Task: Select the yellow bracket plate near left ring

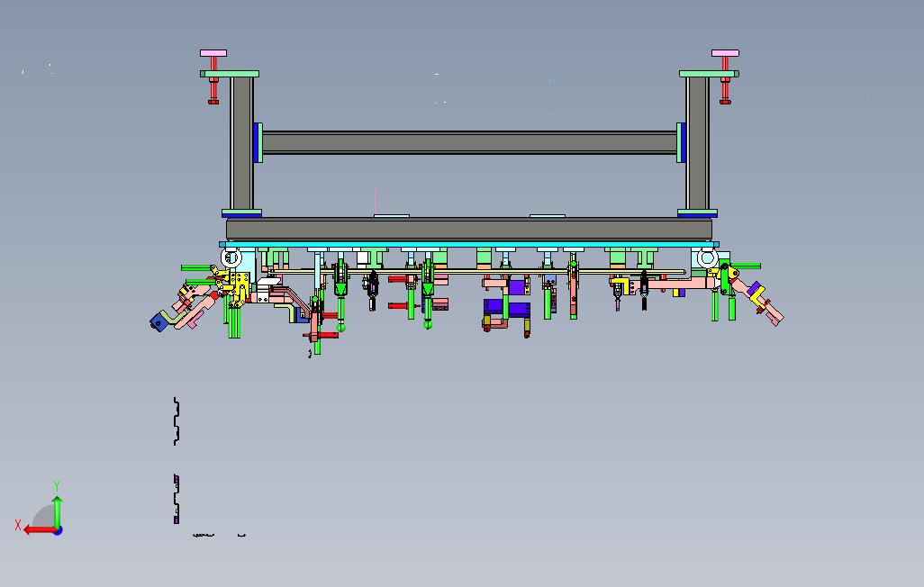Action: (239, 287)
